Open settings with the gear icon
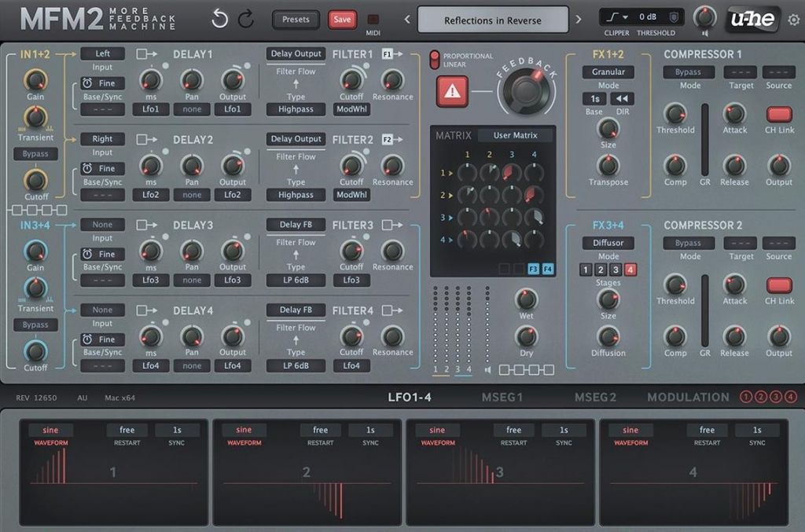 pyautogui.click(x=793, y=20)
